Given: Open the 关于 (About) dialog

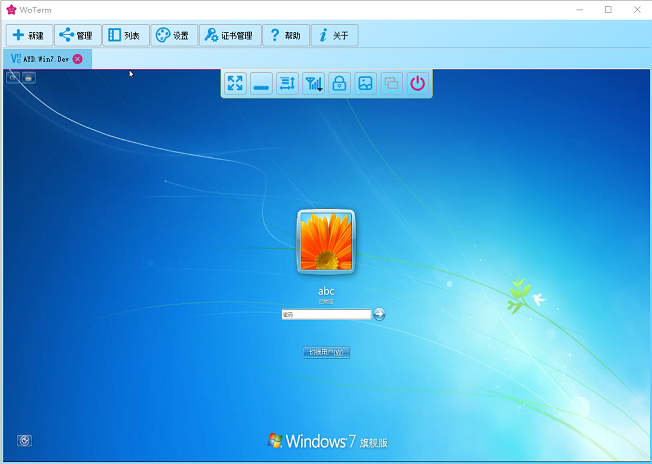Looking at the screenshot, I should (334, 35).
